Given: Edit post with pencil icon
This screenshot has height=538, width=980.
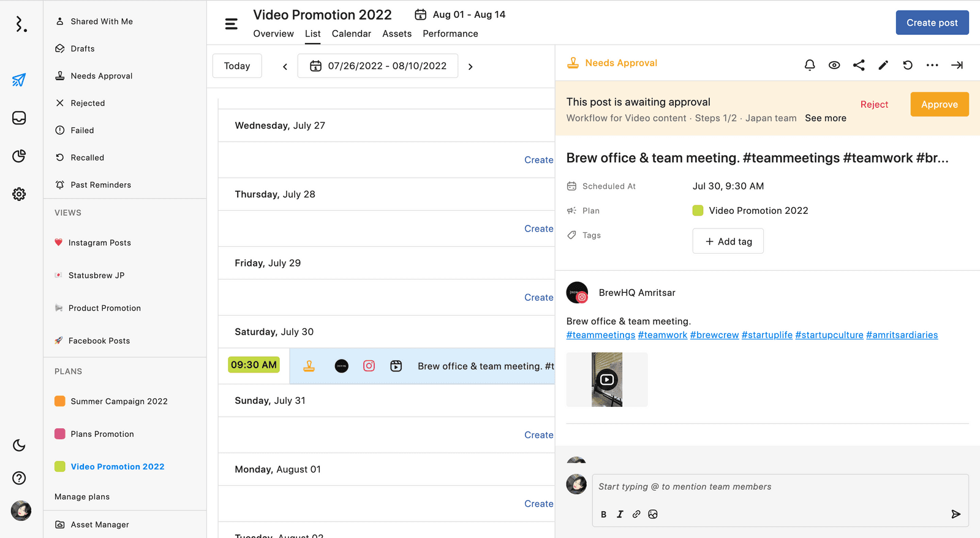Looking at the screenshot, I should [883, 65].
